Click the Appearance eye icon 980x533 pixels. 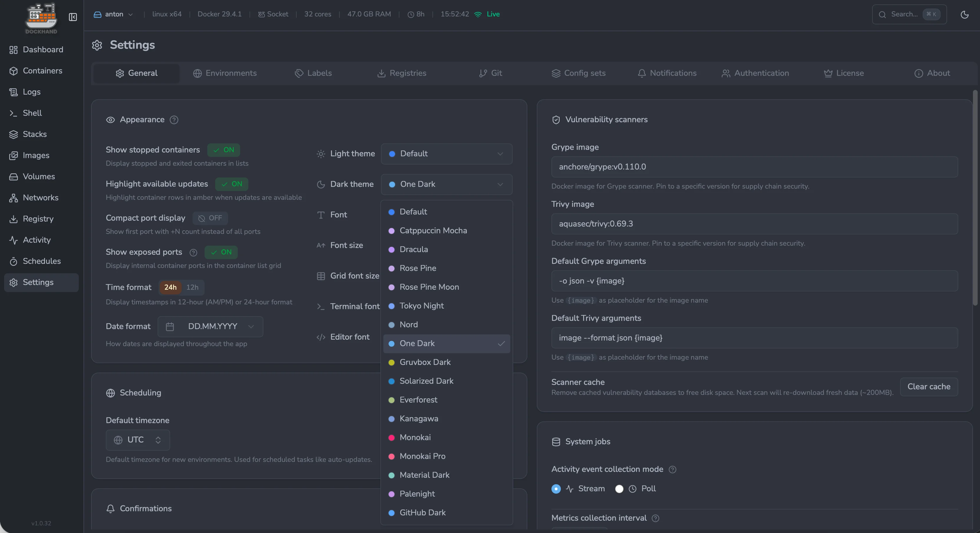(110, 120)
